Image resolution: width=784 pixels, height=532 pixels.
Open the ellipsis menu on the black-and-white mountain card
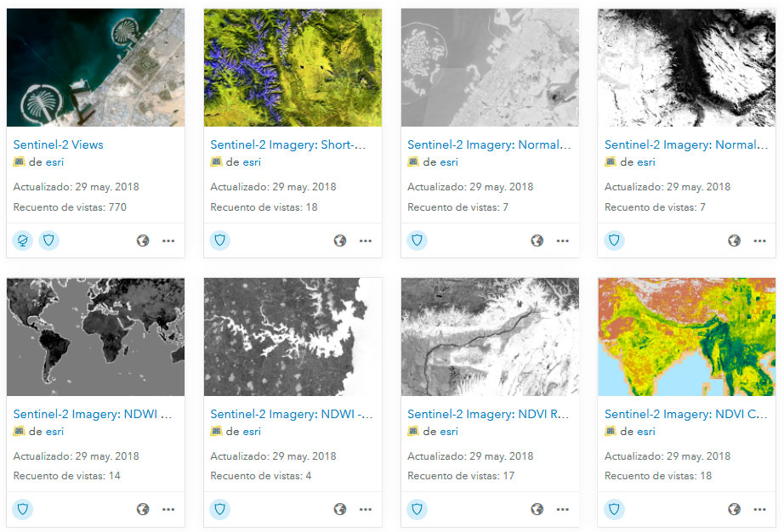tap(759, 241)
